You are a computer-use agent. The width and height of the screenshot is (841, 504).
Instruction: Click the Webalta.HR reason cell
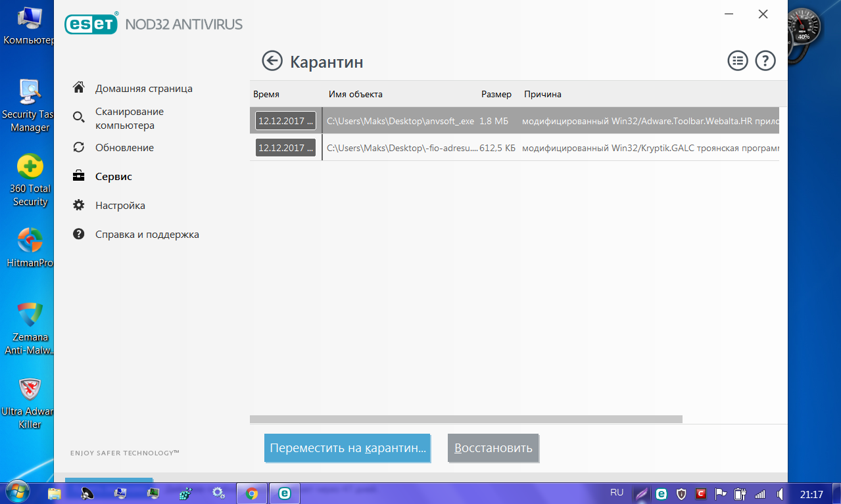650,122
